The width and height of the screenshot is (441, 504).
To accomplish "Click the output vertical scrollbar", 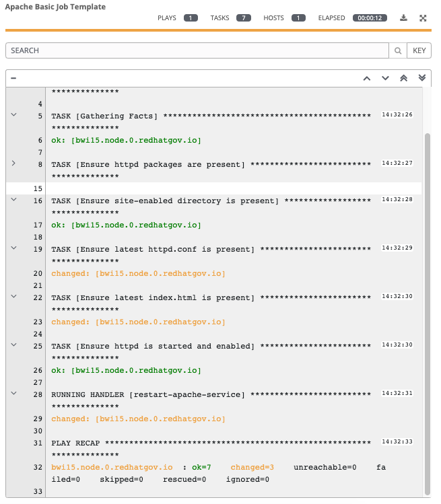I will (427, 314).
